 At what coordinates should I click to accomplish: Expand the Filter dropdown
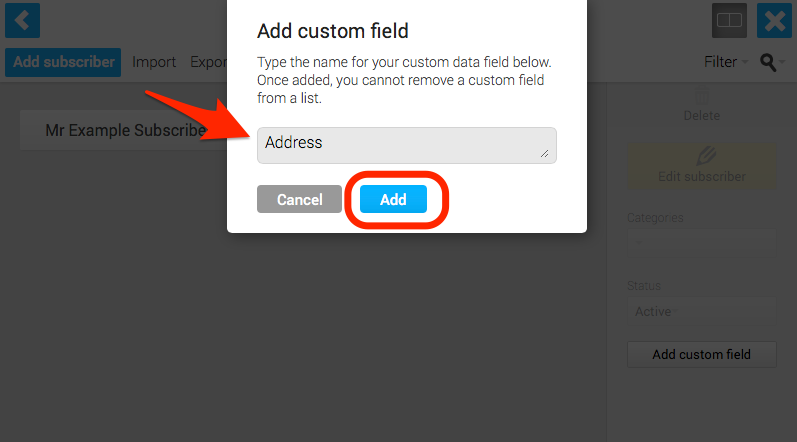click(726, 62)
